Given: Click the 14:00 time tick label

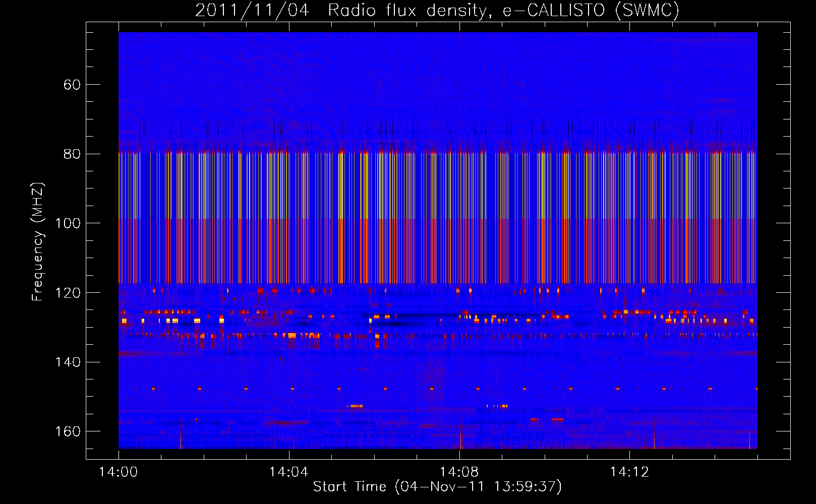Looking at the screenshot, I should point(119,472).
